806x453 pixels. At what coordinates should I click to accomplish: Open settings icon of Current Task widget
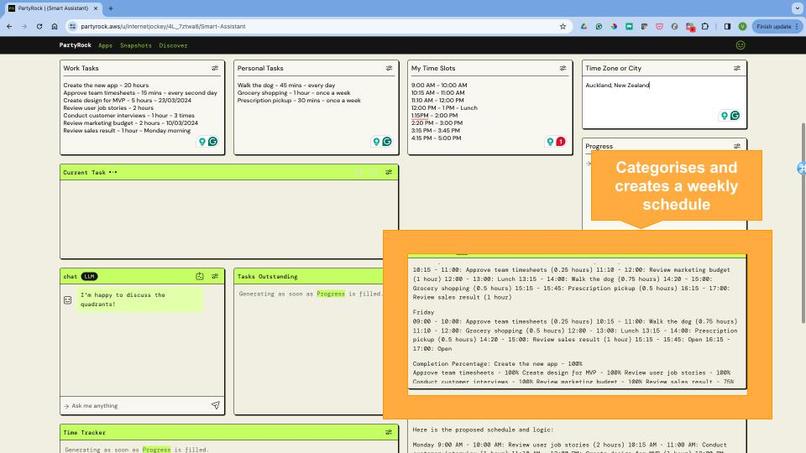click(389, 172)
